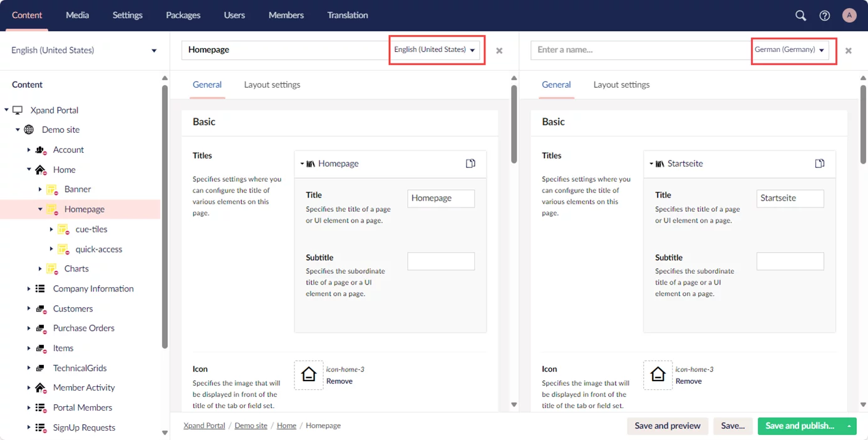Open the search magnifier in header
The height and width of the screenshot is (440, 868).
[800, 16]
